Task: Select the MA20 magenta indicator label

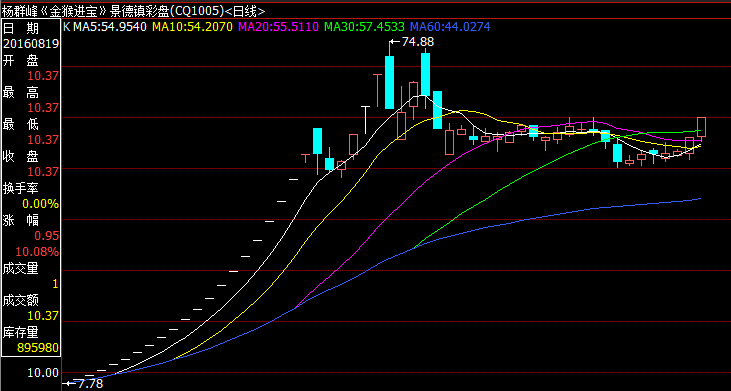Action: tap(279, 27)
